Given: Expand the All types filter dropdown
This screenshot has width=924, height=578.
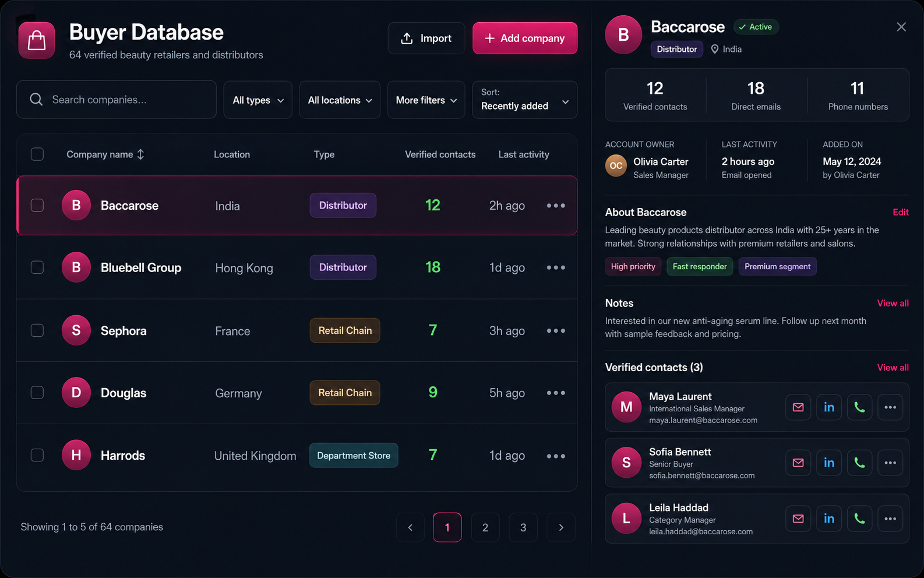Looking at the screenshot, I should (x=258, y=100).
